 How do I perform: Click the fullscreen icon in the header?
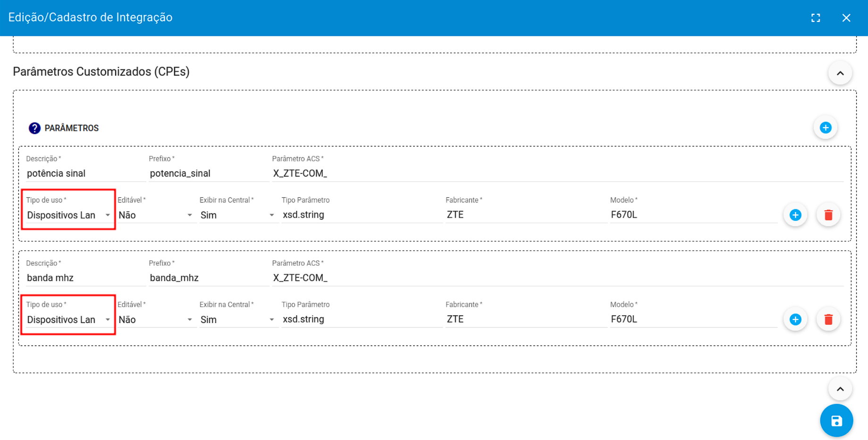pos(815,18)
